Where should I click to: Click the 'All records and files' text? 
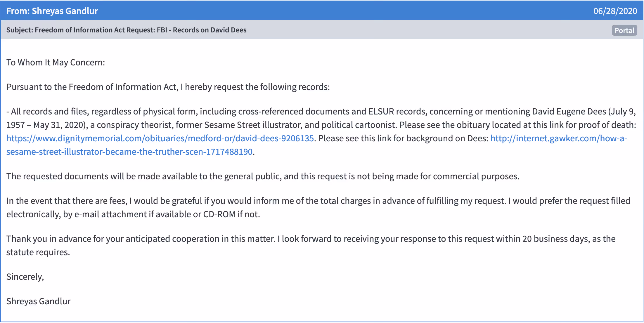[x=50, y=111]
